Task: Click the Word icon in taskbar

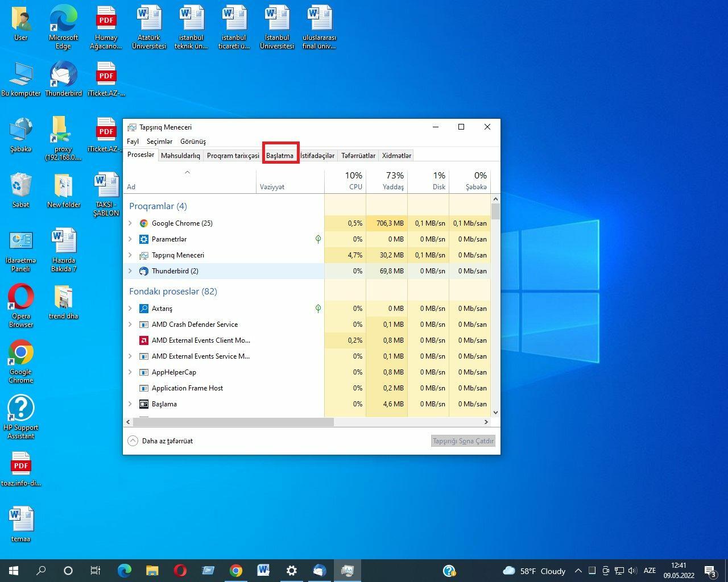Action: [x=263, y=571]
